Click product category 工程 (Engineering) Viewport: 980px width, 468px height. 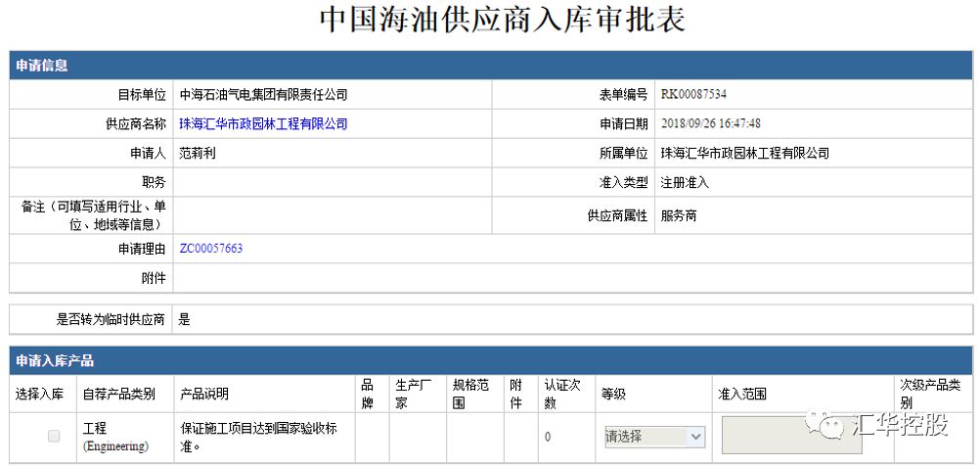[x=115, y=437]
